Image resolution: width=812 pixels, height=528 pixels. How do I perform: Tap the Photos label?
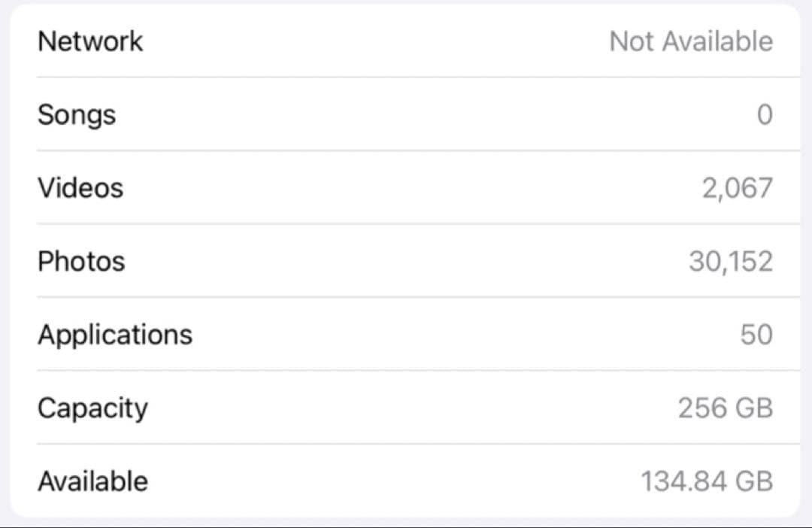(81, 261)
